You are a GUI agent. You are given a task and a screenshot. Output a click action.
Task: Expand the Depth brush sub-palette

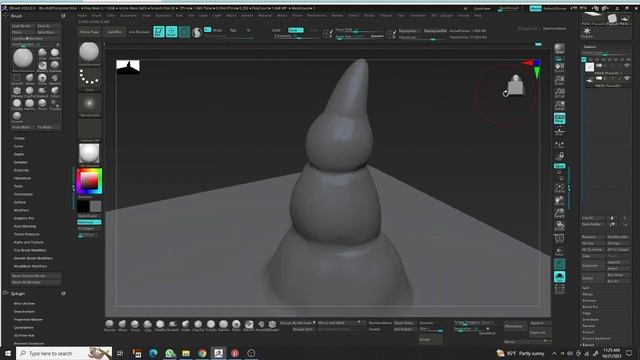[x=19, y=154]
